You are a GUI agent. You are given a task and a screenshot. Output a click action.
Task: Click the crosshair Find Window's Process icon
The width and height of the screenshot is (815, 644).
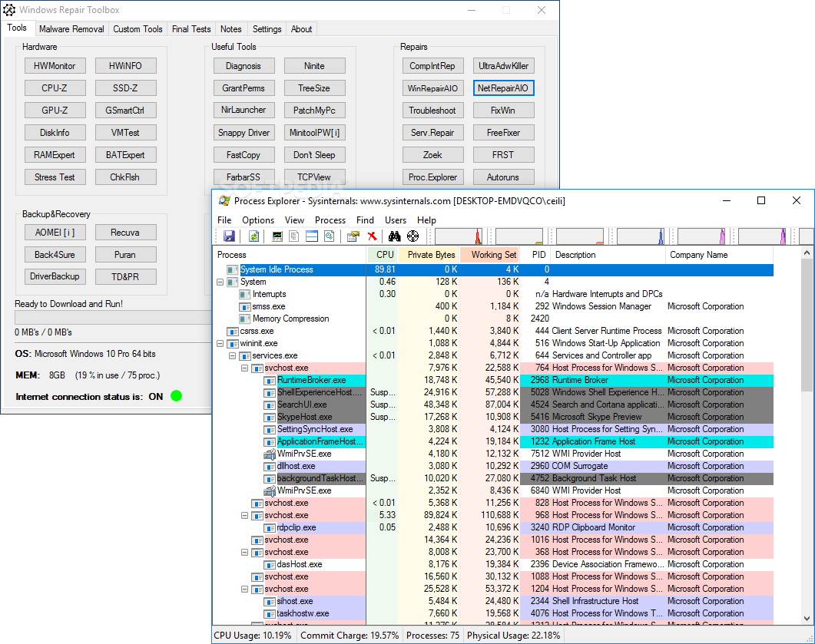click(412, 236)
